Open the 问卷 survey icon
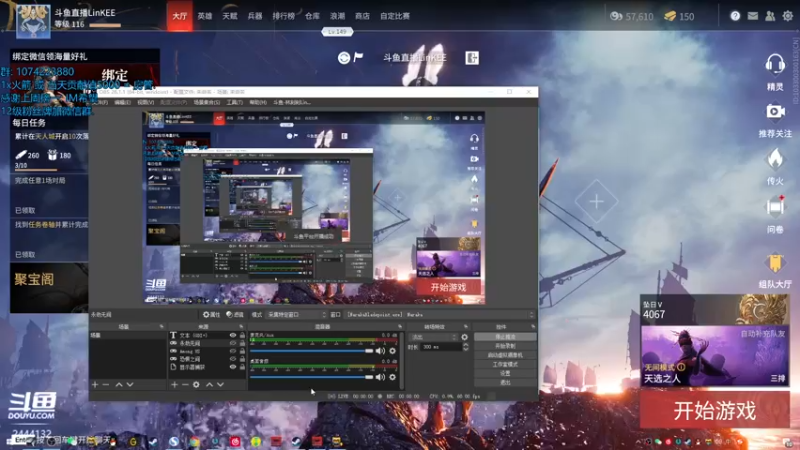Image resolution: width=800 pixels, height=450 pixels. [775, 207]
